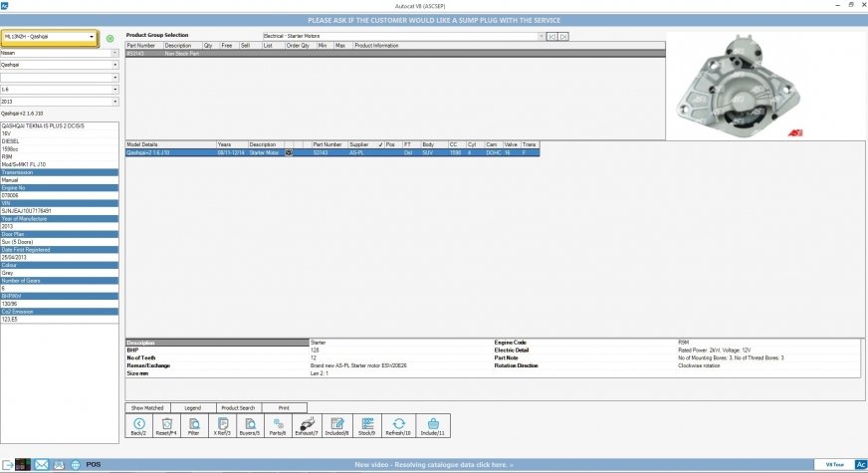Image resolution: width=868 pixels, height=473 pixels.
Task: Click the Ac logo icon at bottom right
Action: (861, 465)
